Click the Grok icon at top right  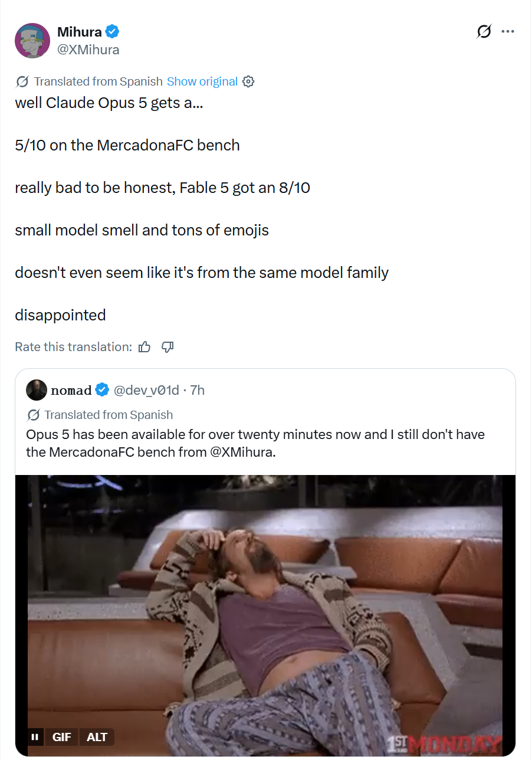tap(484, 32)
